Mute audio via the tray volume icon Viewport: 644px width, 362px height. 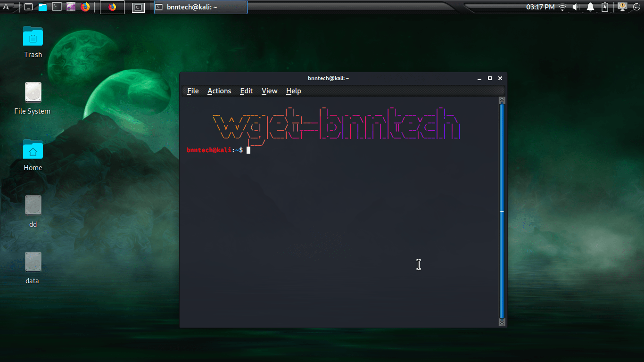point(576,7)
